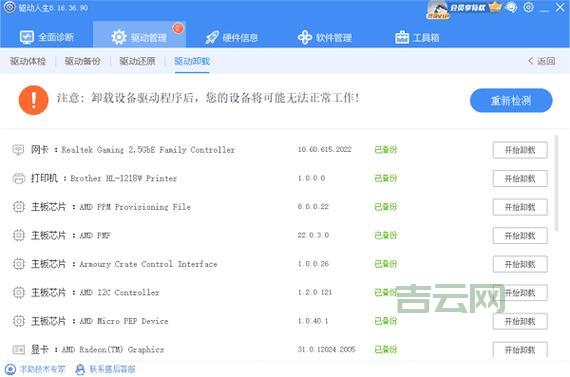Open the 硬件信息 tab
Image resolution: width=570 pixels, height=377 pixels.
point(232,37)
